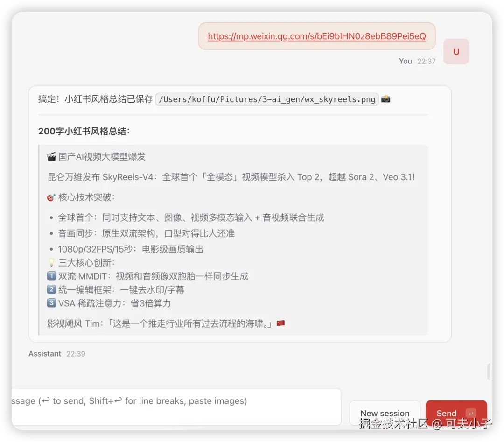Click the user avatar labeled U

click(x=456, y=51)
